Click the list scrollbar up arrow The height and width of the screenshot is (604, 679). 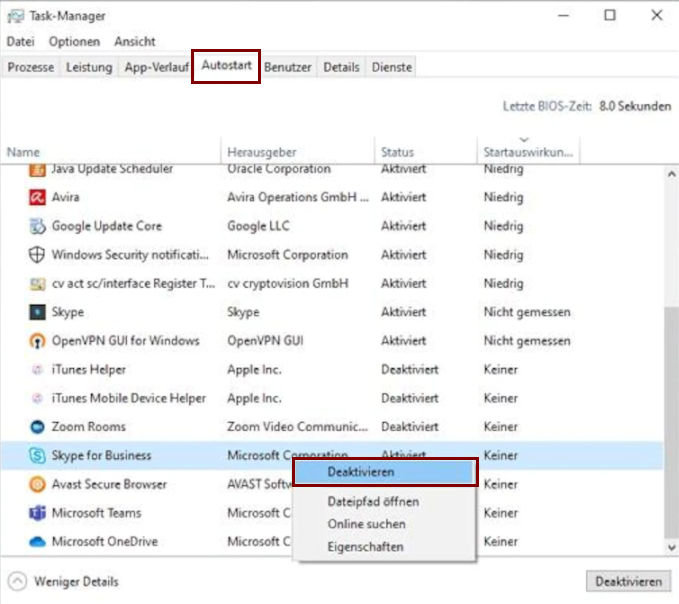[671, 174]
